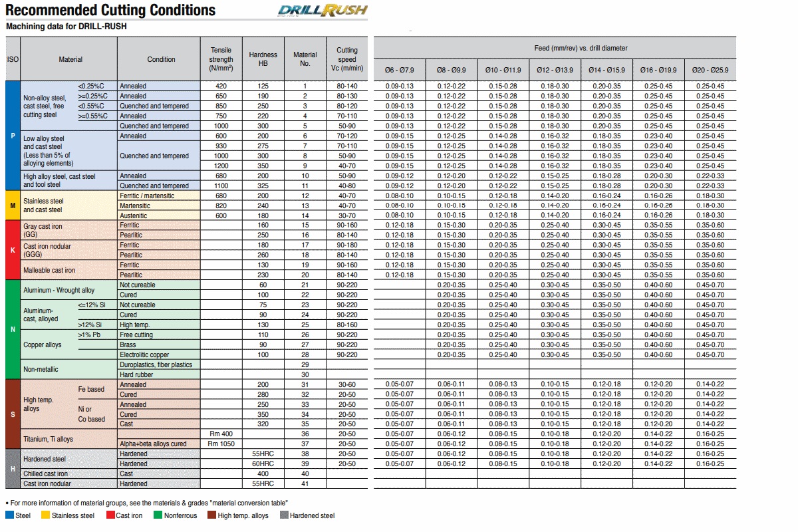The width and height of the screenshot is (798, 532).
Task: Select the green ISO group N cell
Action: pyautogui.click(x=13, y=330)
